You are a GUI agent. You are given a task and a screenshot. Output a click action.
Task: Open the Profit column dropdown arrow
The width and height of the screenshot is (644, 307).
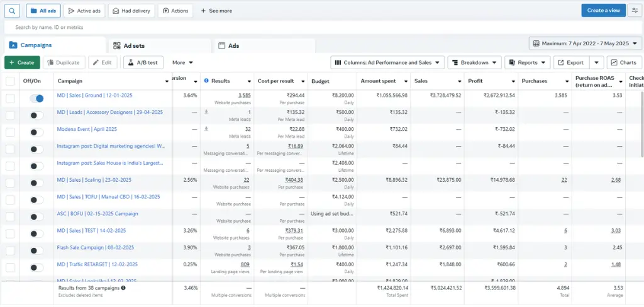coord(513,81)
